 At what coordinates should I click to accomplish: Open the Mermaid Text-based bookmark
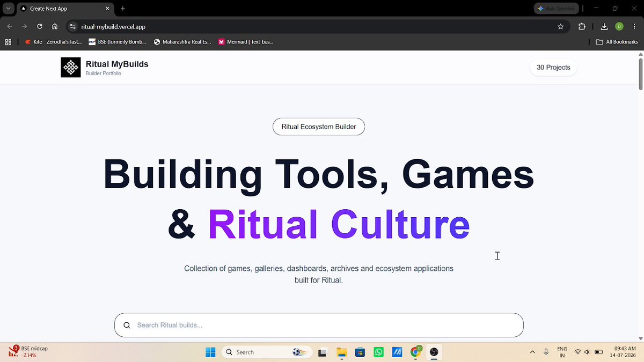(x=246, y=42)
